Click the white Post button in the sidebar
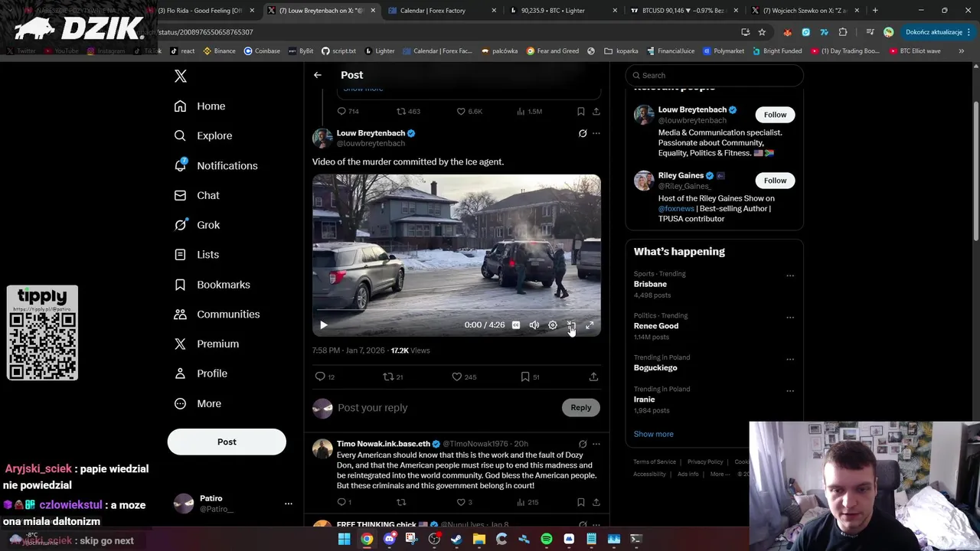Screen dimensions: 980x551 pyautogui.click(x=227, y=442)
